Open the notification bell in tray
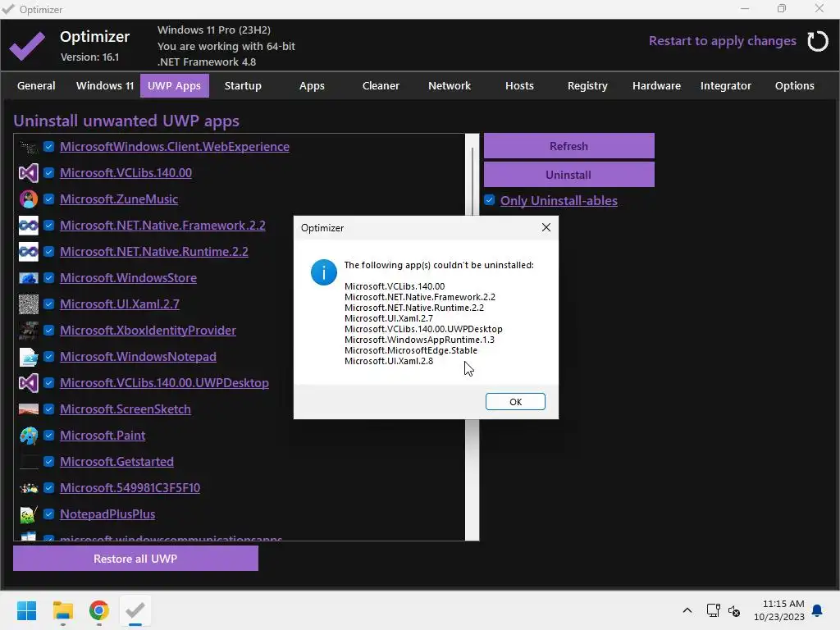The image size is (840, 630). [818, 610]
